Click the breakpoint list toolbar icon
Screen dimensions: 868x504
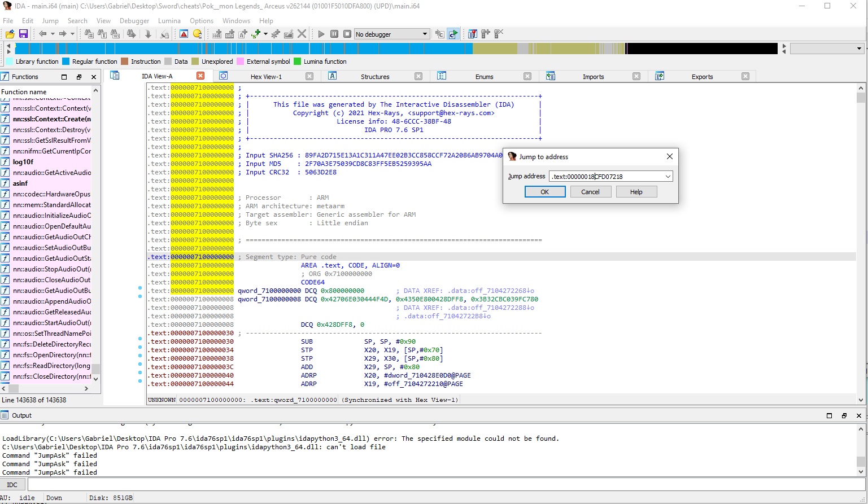[x=473, y=34]
